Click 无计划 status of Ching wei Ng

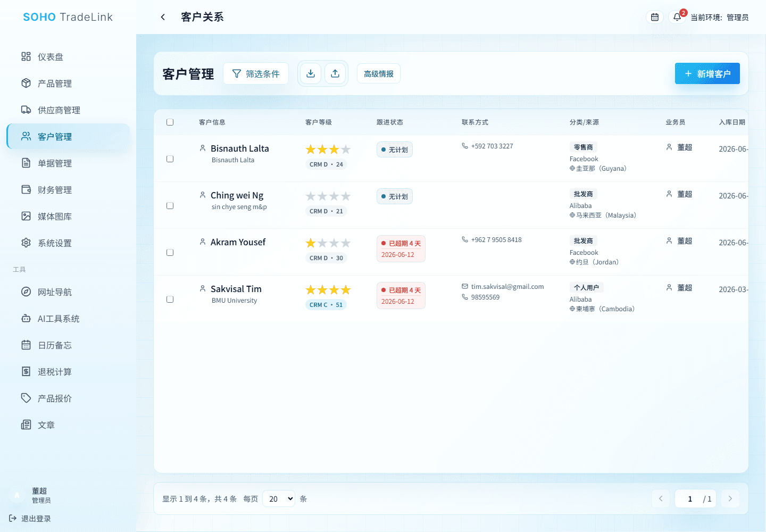point(395,196)
